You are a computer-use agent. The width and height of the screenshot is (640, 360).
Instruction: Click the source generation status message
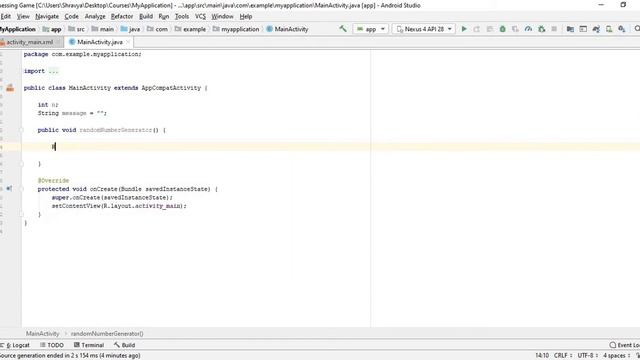[x=70, y=356]
